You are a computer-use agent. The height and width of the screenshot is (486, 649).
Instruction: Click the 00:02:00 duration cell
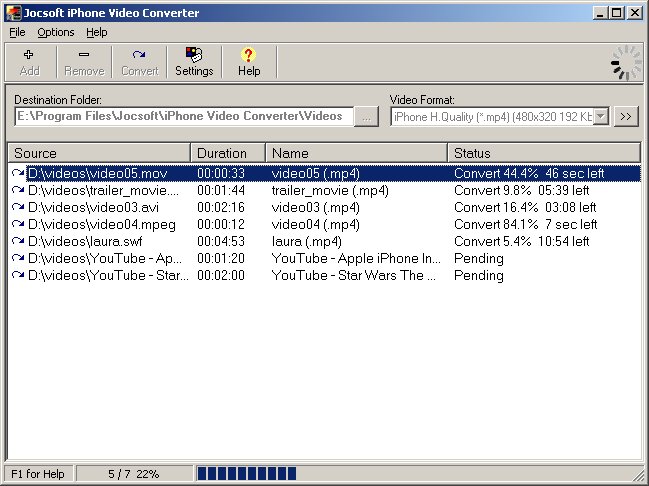point(221,275)
